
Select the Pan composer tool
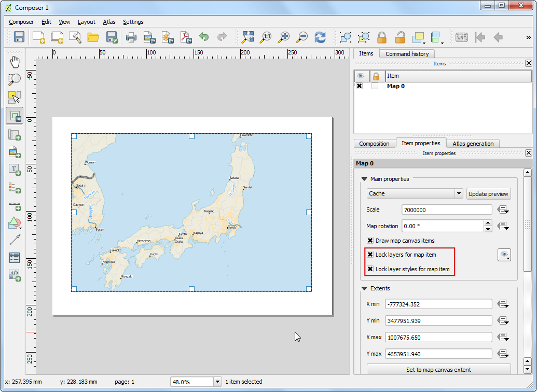click(x=15, y=62)
